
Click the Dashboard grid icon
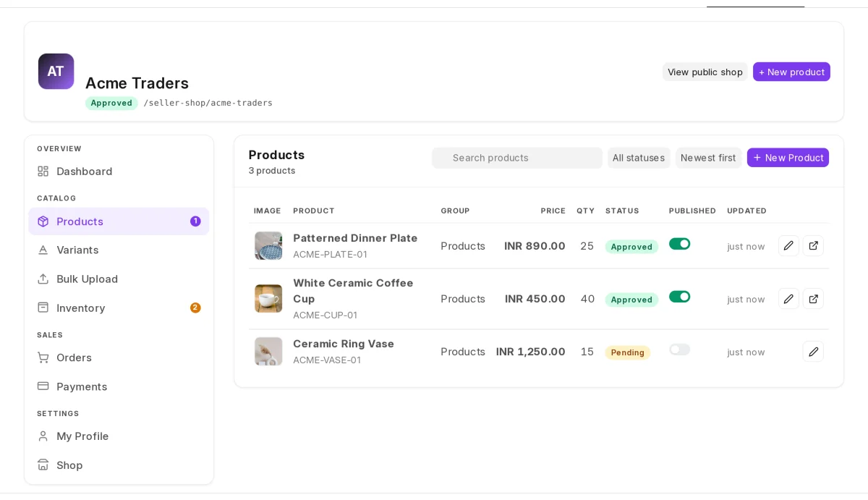[x=43, y=171]
